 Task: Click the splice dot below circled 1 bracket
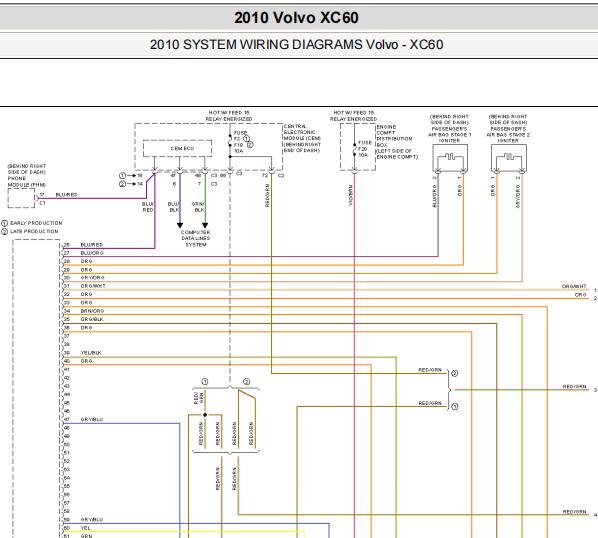click(x=205, y=415)
